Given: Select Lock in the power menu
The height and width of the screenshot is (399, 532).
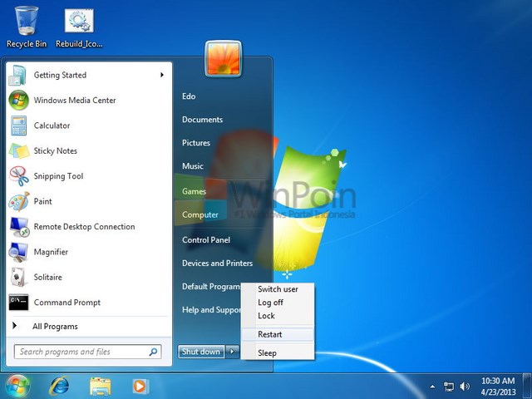Looking at the screenshot, I should click(x=278, y=316).
